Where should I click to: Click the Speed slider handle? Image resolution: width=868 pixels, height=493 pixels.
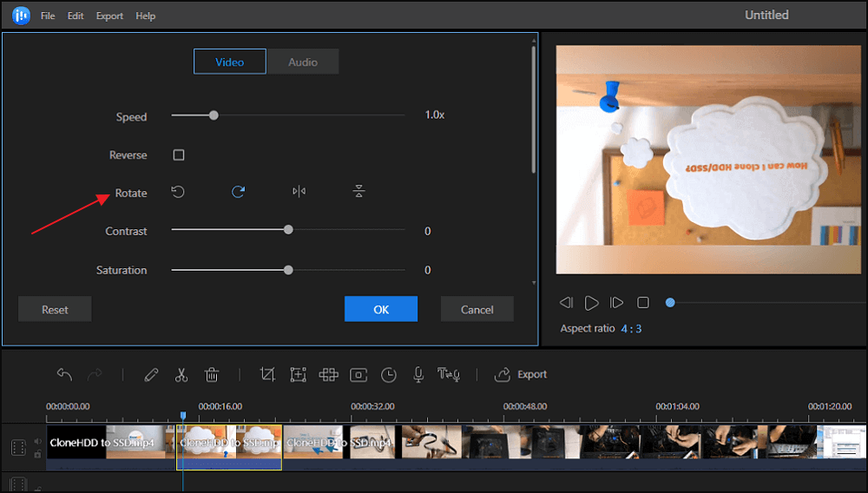pos(214,115)
